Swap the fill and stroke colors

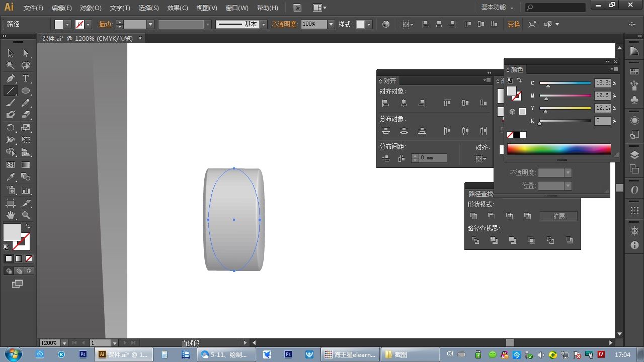(28, 227)
